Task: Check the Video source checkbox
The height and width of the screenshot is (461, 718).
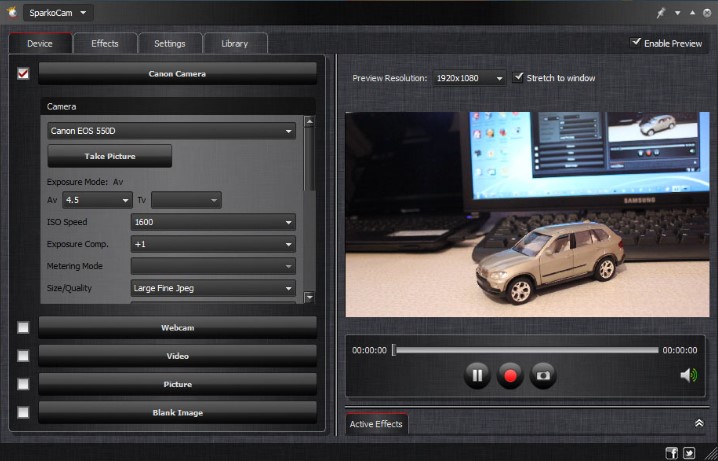Action: tap(23, 356)
